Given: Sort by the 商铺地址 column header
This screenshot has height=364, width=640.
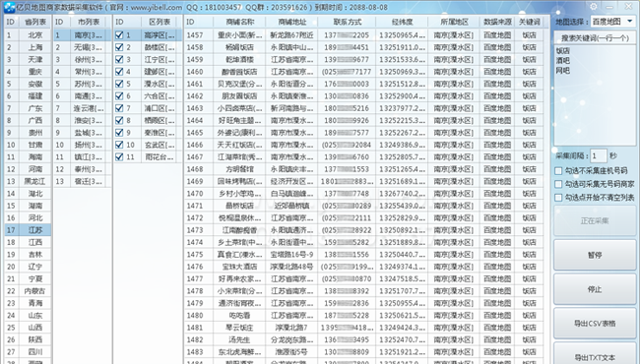Looking at the screenshot, I should pos(291,22).
